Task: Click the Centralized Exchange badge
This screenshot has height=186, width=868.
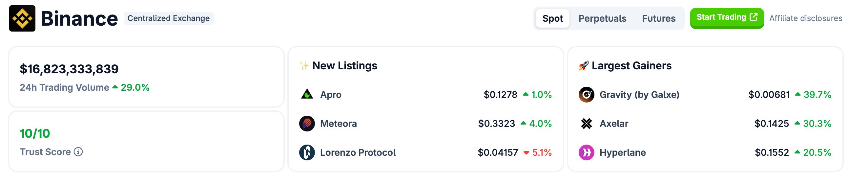Action: [169, 18]
